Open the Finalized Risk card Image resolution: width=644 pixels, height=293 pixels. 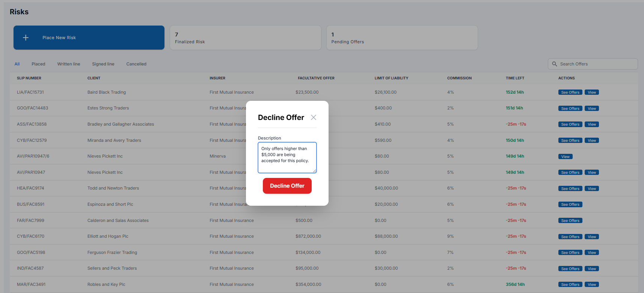click(x=246, y=38)
